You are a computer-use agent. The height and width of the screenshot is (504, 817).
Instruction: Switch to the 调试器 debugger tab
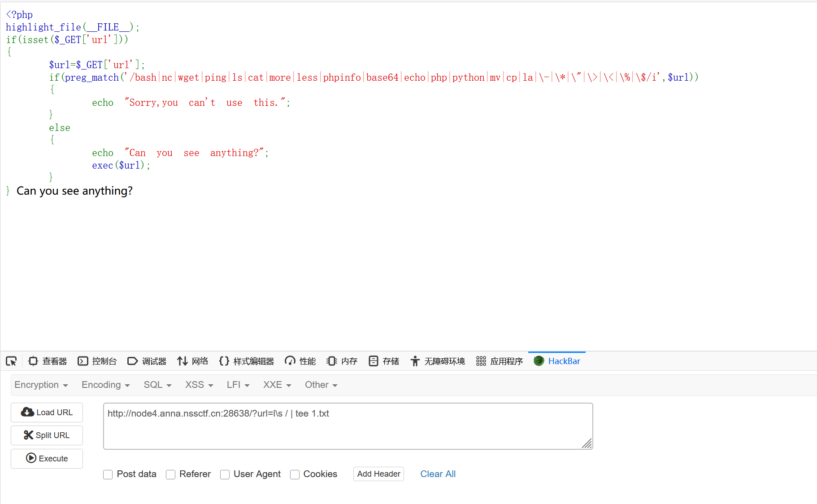point(147,361)
